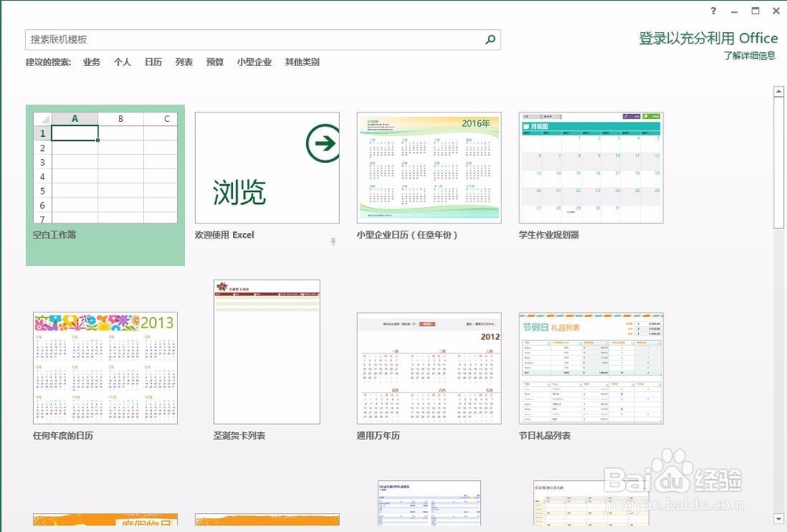The width and height of the screenshot is (787, 532).
Task: Click the help question mark icon
Action: (x=713, y=11)
